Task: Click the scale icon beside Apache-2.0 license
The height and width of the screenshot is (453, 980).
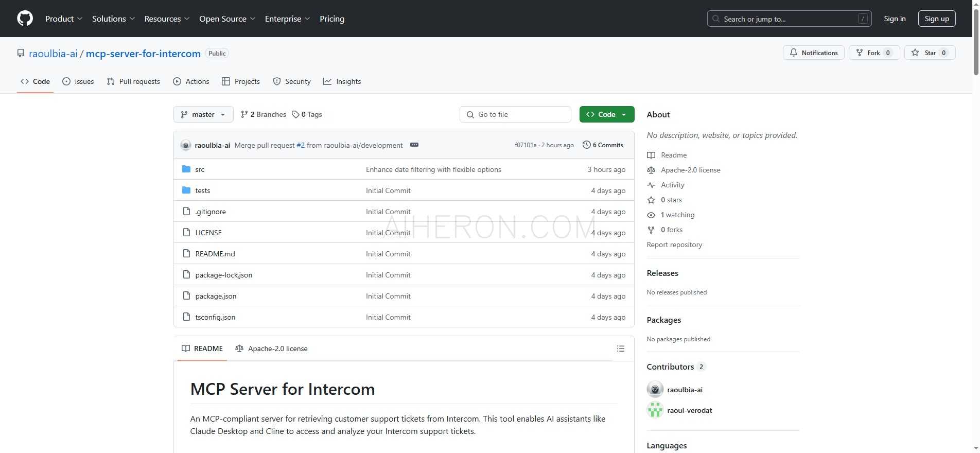Action: [651, 170]
